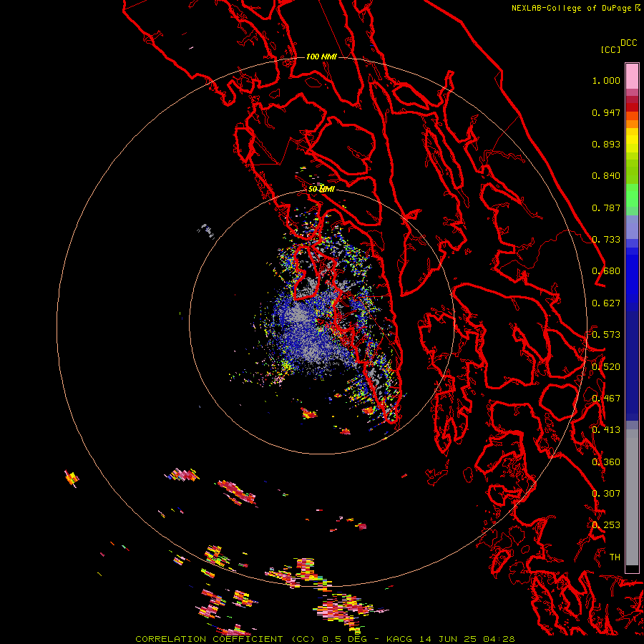
Task: Select the KACG station identifier
Action: click(399, 639)
